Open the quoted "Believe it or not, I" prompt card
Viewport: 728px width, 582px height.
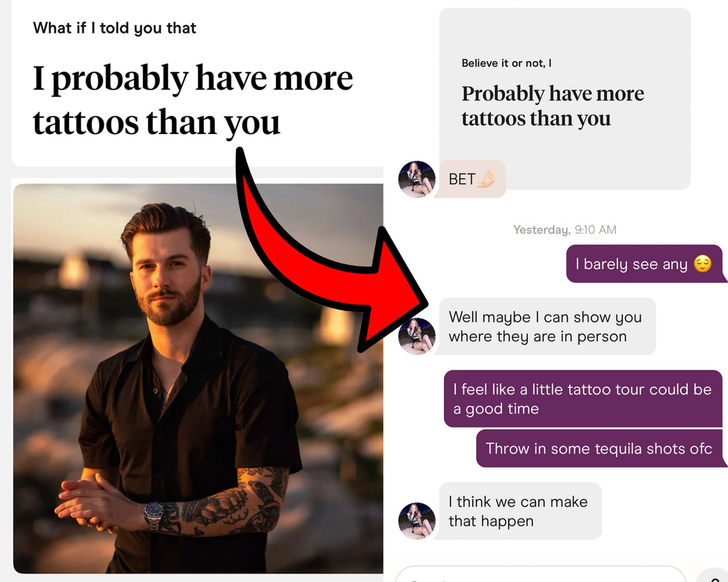[565, 99]
